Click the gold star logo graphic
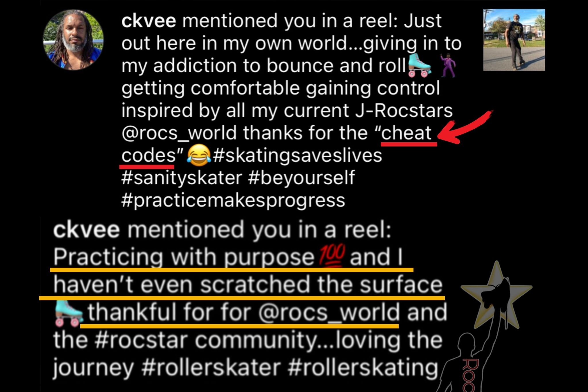The width and height of the screenshot is (588, 392). click(496, 296)
